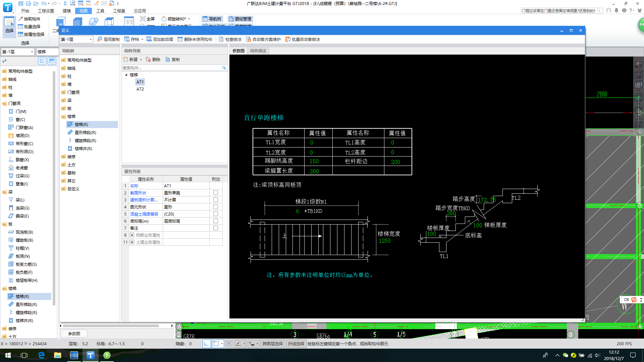Click the orbit/dynamic view globe icon

[x=94, y=21]
